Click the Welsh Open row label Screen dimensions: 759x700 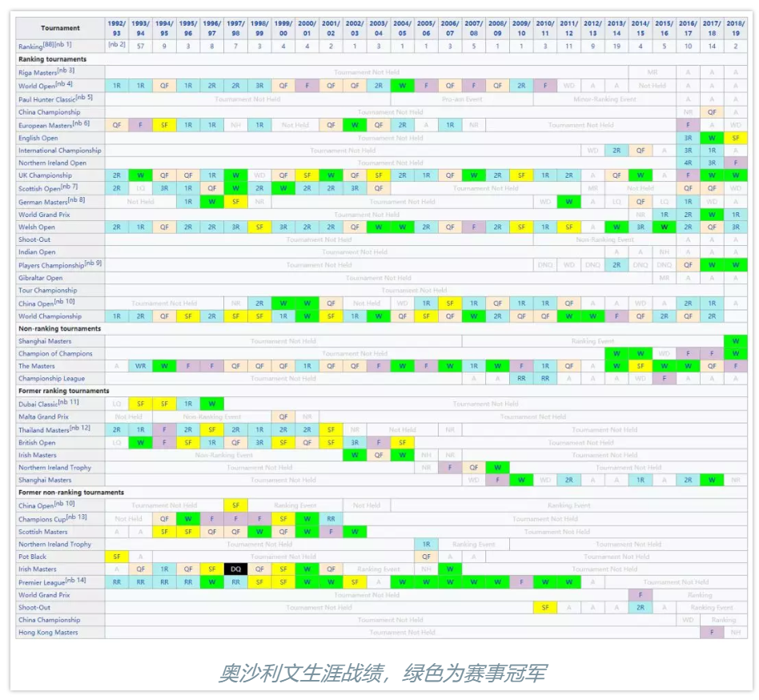(37, 227)
